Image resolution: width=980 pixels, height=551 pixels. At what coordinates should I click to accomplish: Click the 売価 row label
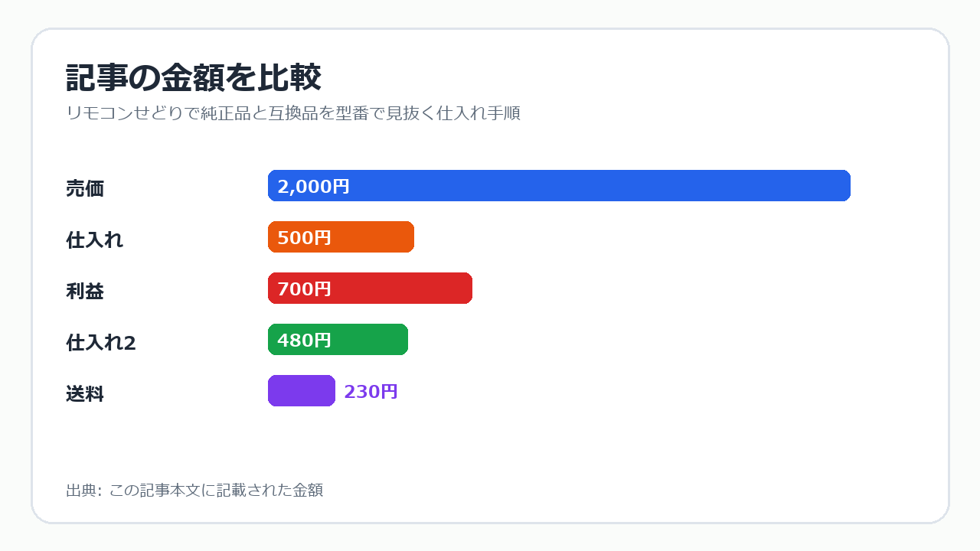tap(85, 188)
